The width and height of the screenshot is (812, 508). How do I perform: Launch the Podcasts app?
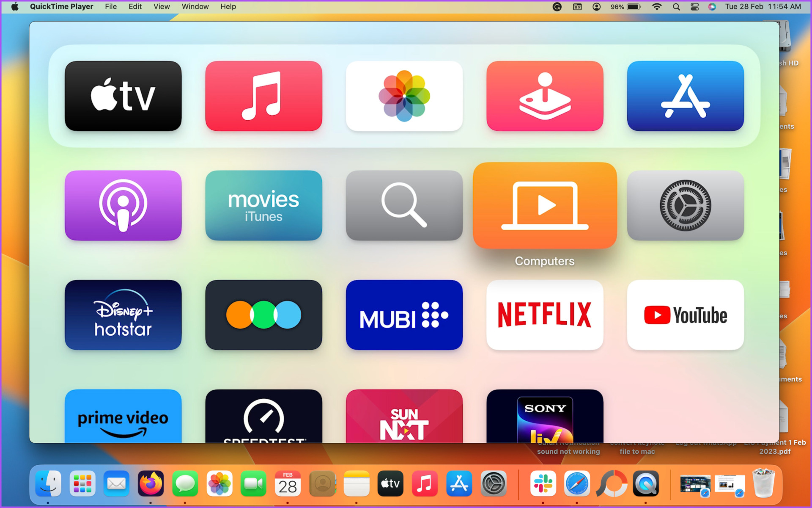(123, 206)
